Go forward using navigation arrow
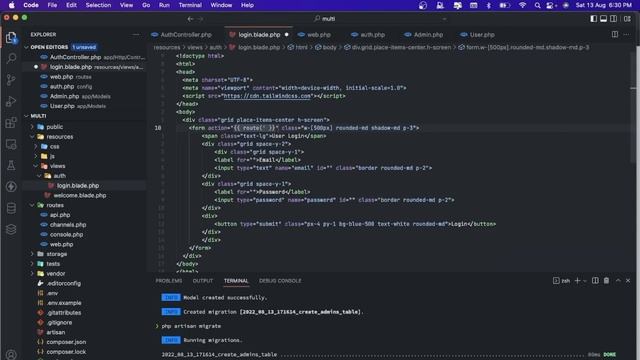 200,19
